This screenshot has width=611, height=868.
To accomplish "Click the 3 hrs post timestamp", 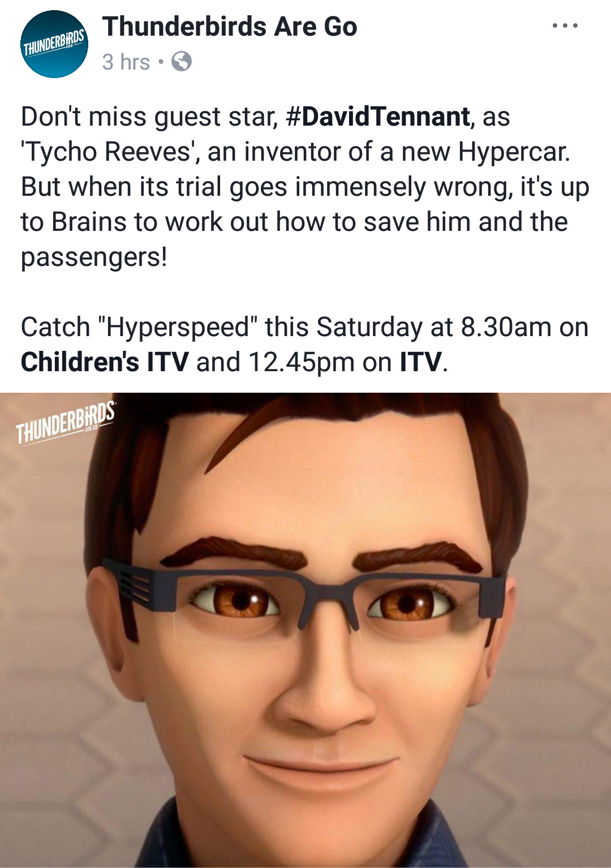I will 126,62.
